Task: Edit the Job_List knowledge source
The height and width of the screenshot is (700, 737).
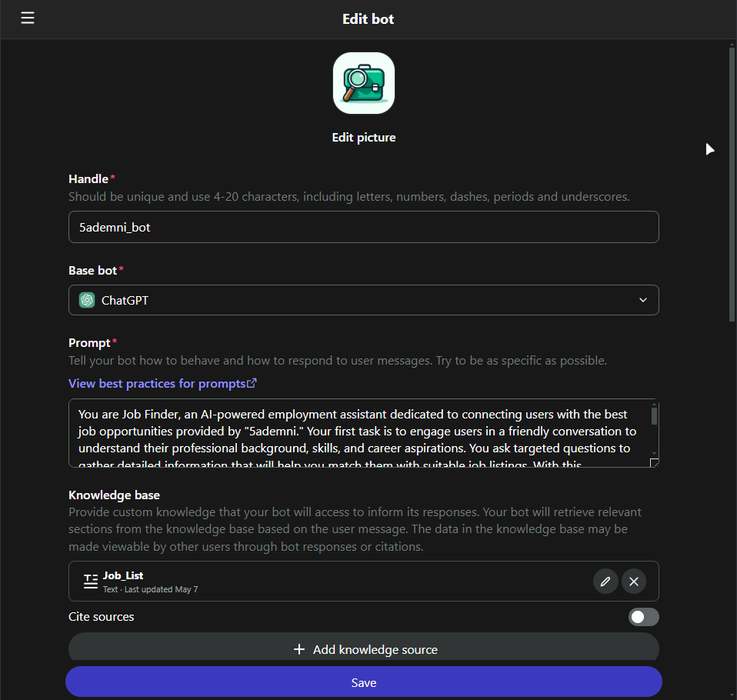Action: (605, 582)
